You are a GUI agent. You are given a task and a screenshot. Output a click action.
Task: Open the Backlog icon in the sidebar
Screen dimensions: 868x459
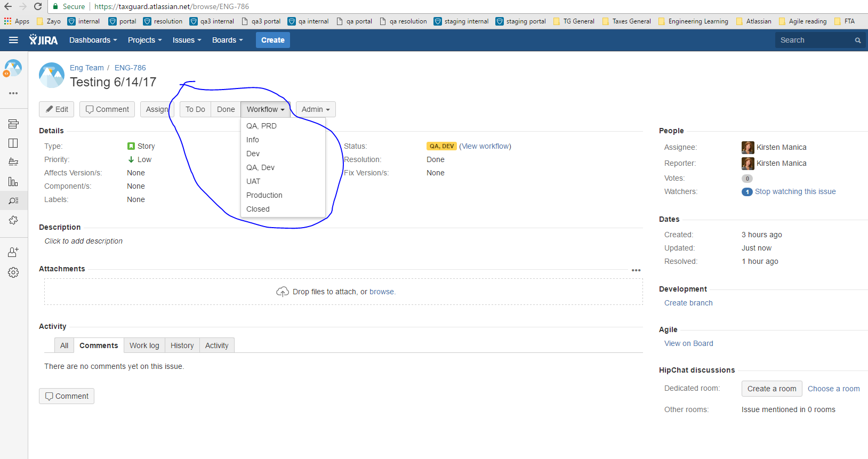click(13, 124)
